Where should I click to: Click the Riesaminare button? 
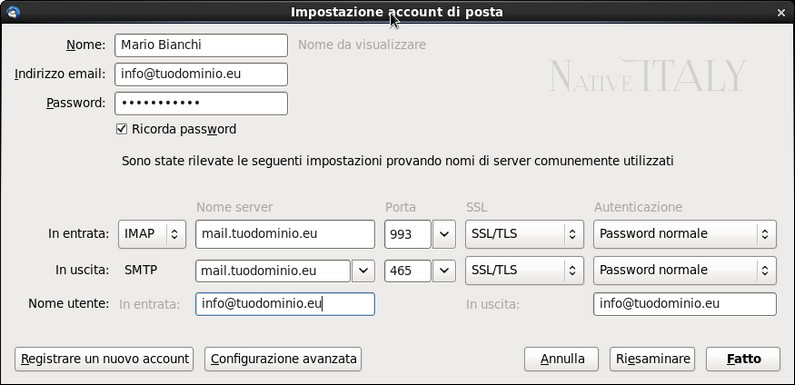point(653,359)
